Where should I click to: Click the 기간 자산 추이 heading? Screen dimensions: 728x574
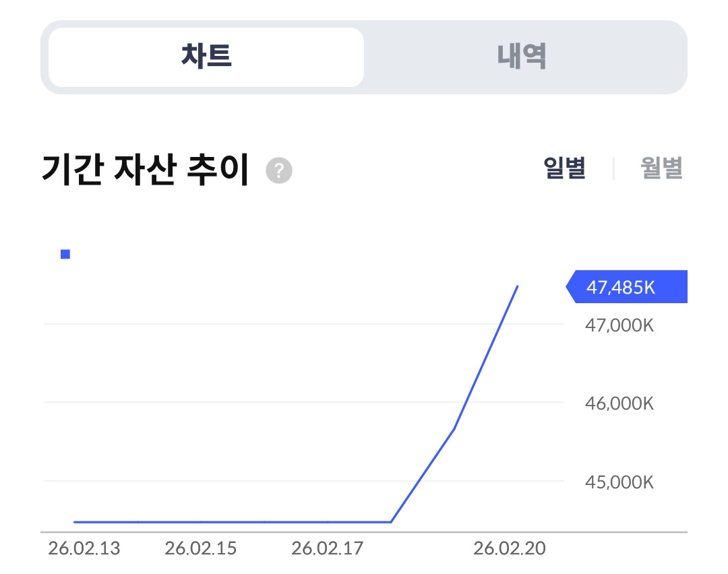click(x=146, y=169)
